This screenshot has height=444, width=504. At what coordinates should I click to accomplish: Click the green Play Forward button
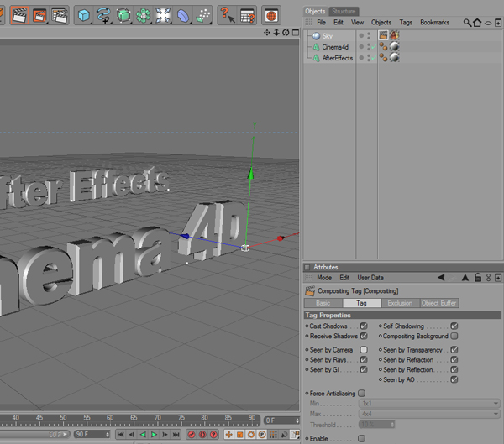(x=154, y=435)
